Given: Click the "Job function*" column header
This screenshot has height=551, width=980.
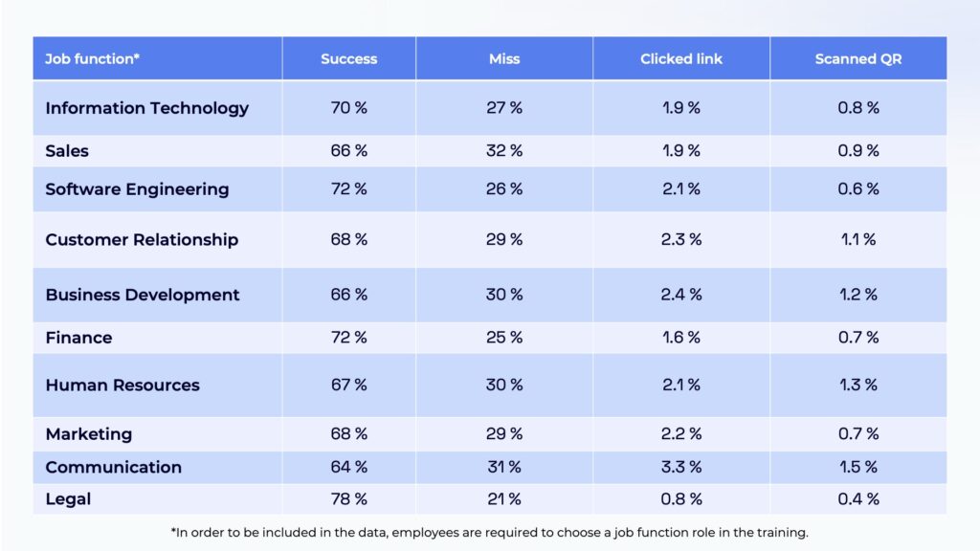Looking at the screenshot, I should click(93, 59).
